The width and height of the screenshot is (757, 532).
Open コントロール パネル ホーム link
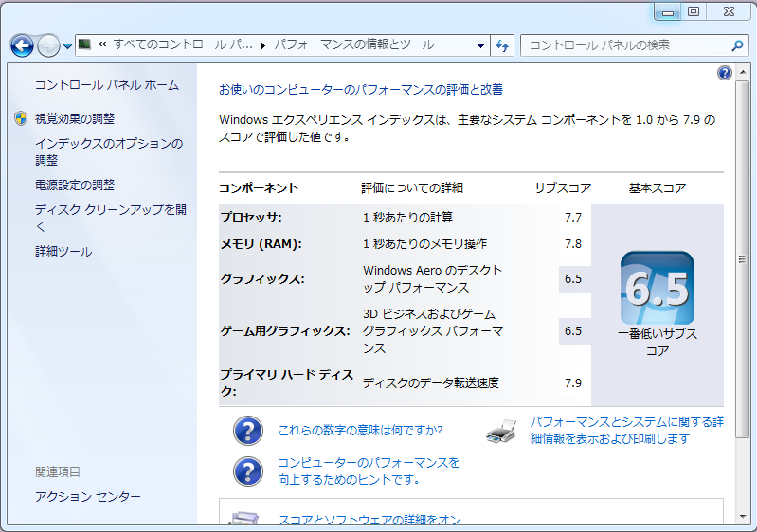point(107,85)
